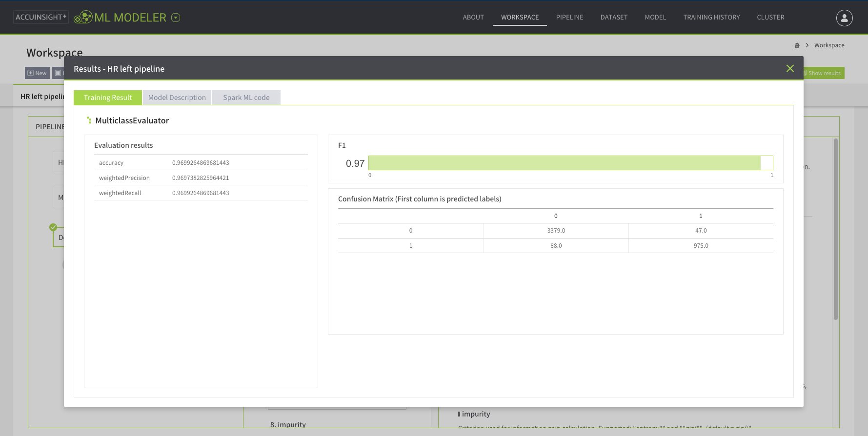Click the MulticlassEvaluator heading
868x436 pixels.
click(x=132, y=120)
